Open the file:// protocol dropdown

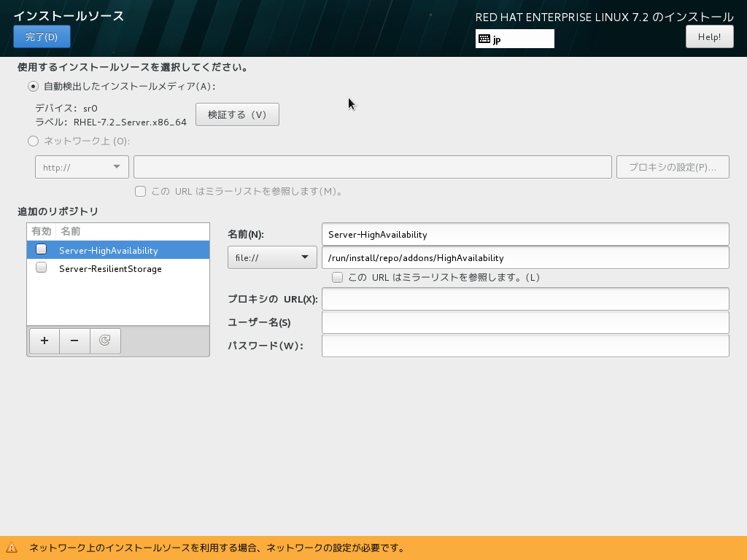pyautogui.click(x=272, y=257)
